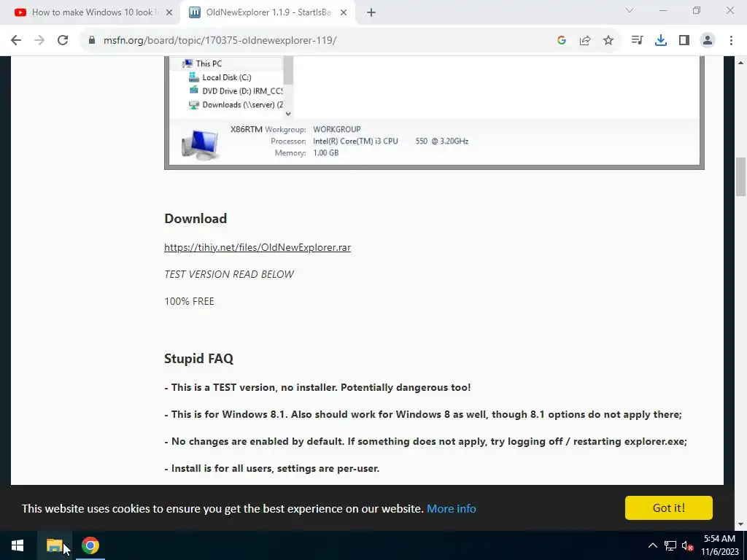Click 'This is a TEST version' FAQ line
The image size is (747, 560).
[318, 388]
